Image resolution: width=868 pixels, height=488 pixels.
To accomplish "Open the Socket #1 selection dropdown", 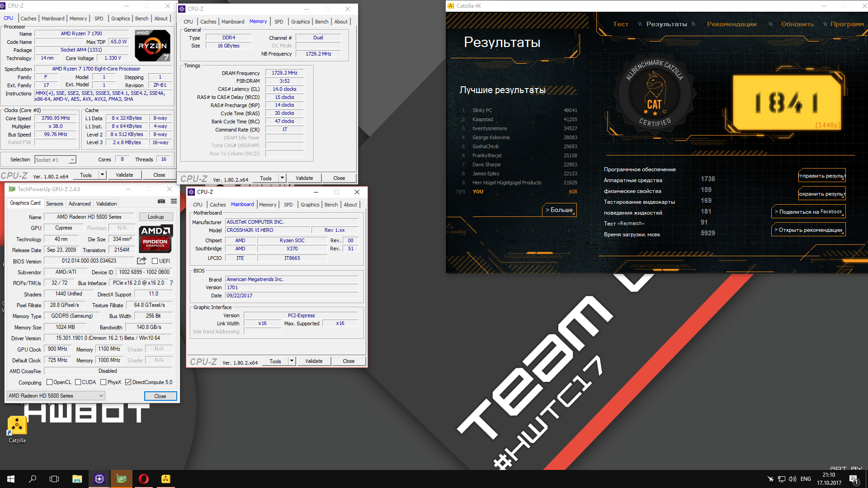I will tap(55, 160).
